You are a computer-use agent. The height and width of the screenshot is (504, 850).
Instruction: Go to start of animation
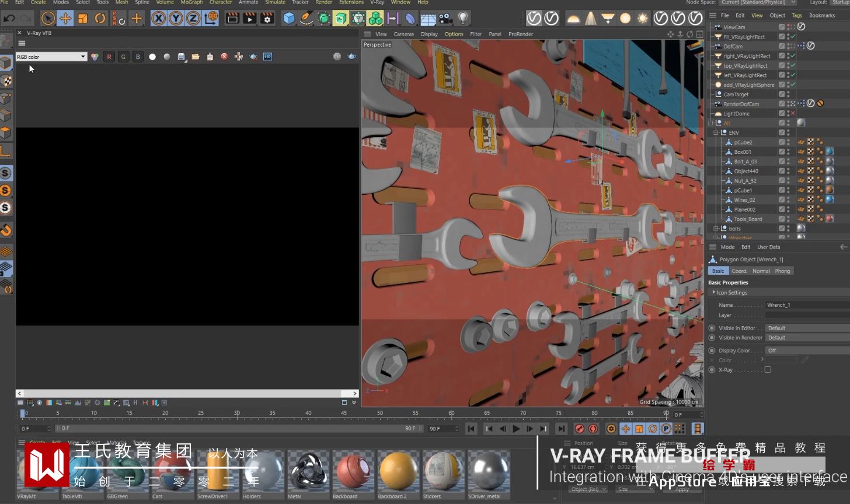[x=471, y=429]
